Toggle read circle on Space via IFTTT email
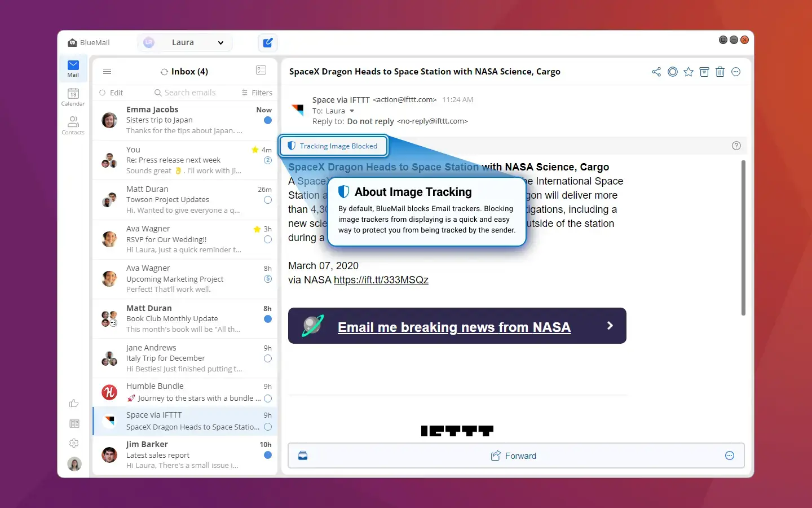Screen dimensions: 812x508 [x=268, y=427]
